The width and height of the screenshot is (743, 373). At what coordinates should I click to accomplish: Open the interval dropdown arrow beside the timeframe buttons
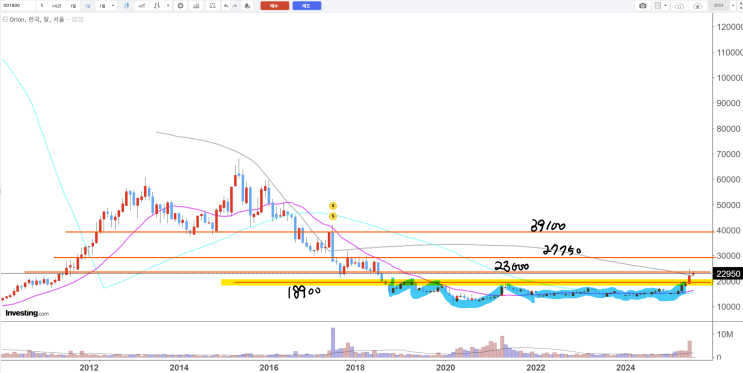(113, 6)
